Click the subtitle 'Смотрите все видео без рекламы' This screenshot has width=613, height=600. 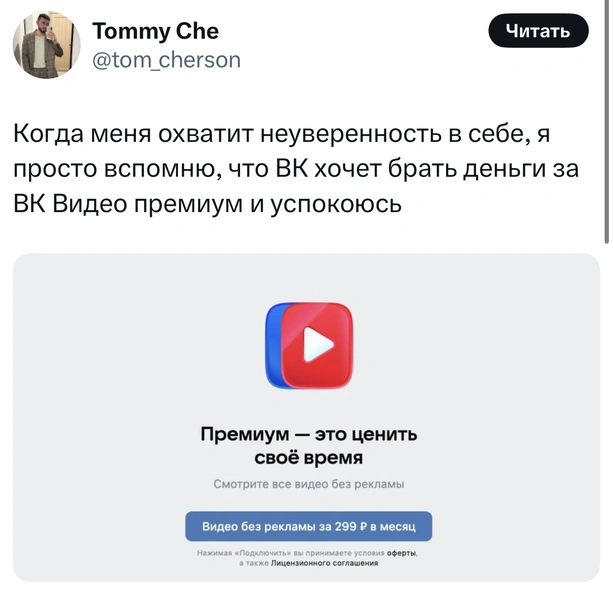pos(308,484)
